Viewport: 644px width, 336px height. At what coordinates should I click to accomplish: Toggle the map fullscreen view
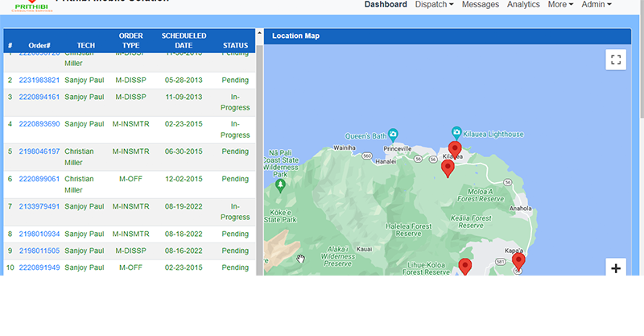616,60
